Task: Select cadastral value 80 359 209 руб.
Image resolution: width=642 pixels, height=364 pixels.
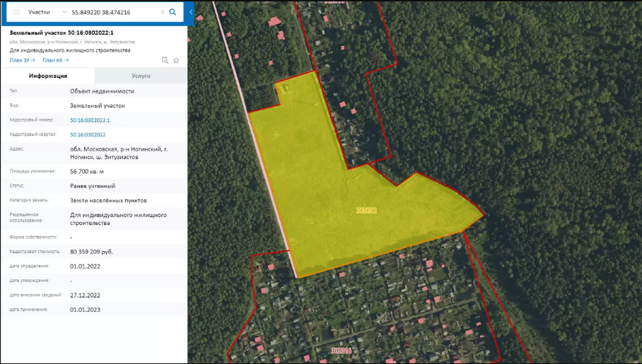Action: (91, 252)
